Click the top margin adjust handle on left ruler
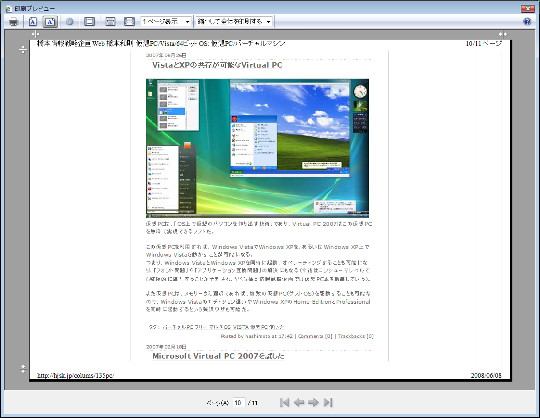This screenshot has height=418, width=540. 23,50
